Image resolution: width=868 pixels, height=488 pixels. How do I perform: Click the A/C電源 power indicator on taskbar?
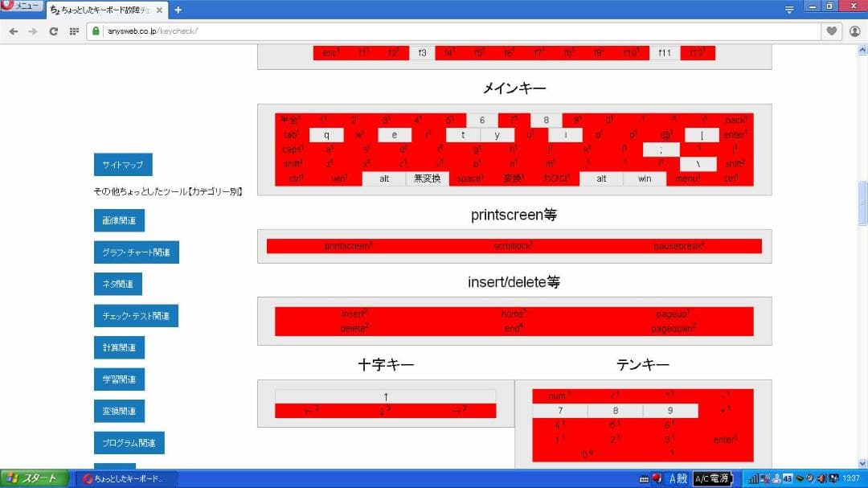712,478
